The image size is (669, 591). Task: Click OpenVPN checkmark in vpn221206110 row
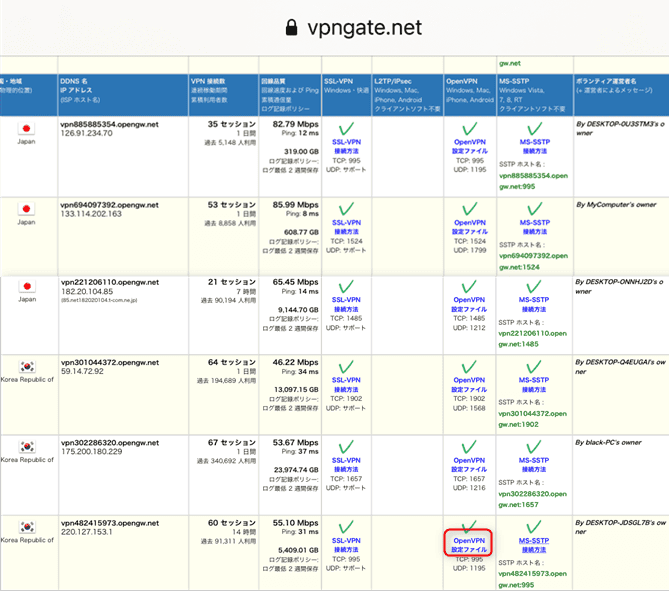point(469,286)
